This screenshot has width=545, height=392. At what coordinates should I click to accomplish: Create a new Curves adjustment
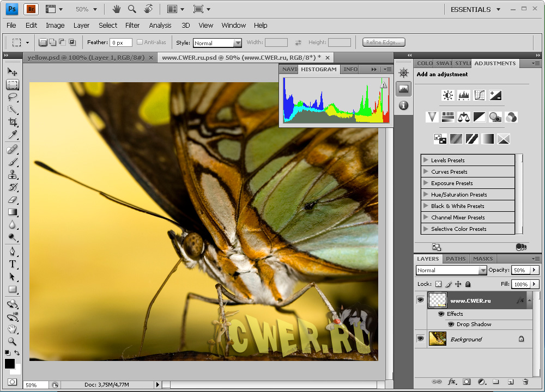point(480,95)
